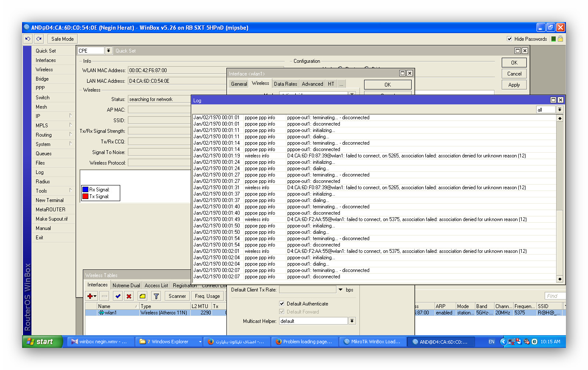Click the wlan1 interface icon in the table
Viewport: 588px width, 370px height.
coord(101,313)
